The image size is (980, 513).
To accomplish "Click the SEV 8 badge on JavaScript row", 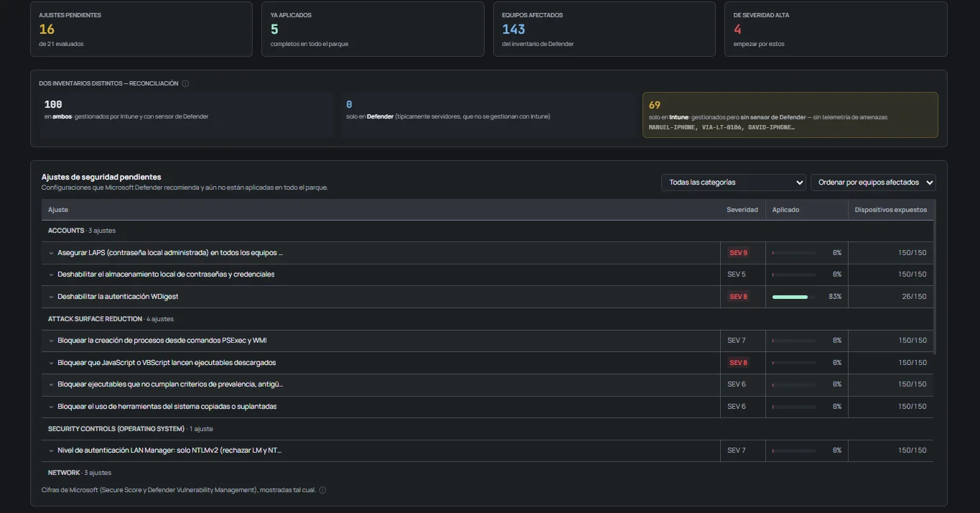I will pos(738,363).
